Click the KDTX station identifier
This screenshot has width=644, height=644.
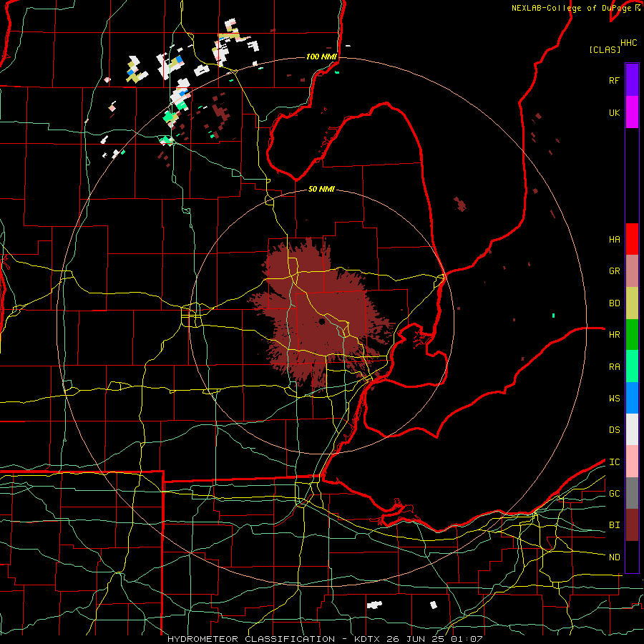369,639
